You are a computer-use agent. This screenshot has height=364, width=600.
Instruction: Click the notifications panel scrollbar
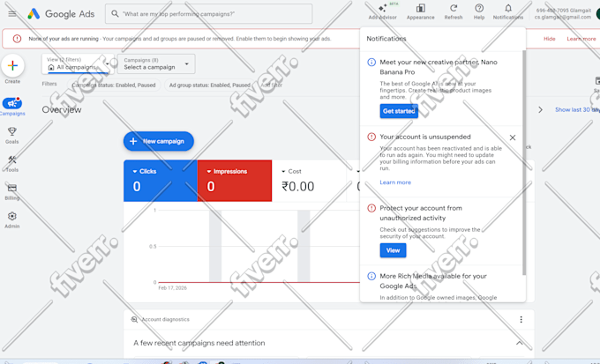click(x=524, y=162)
